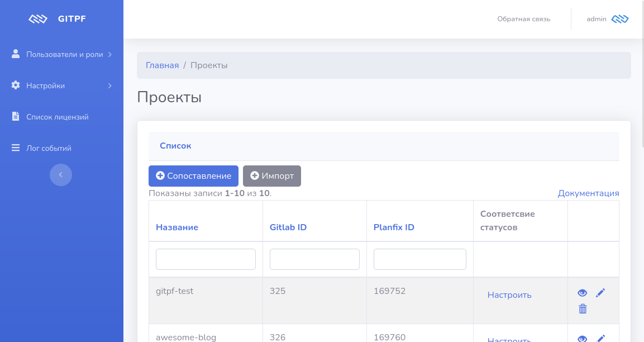
Task: Expand the Настройки submenu chevron
Action: pos(109,85)
